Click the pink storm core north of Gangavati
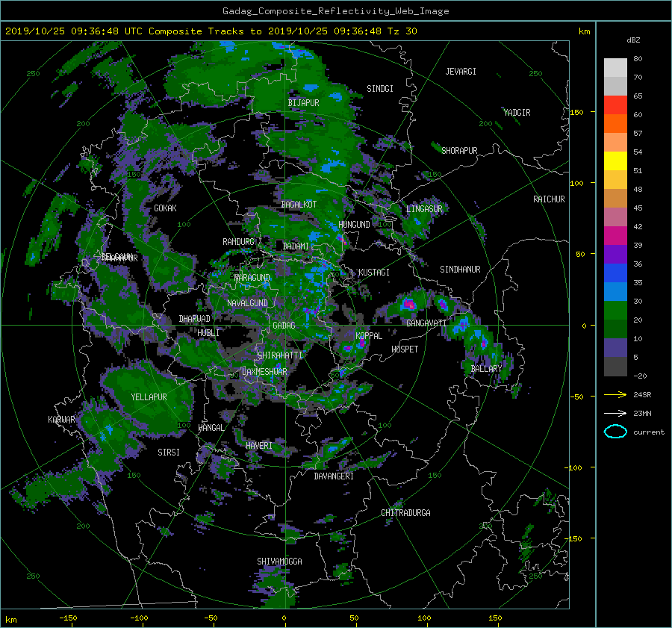The height and width of the screenshot is (628, 672). (x=409, y=305)
